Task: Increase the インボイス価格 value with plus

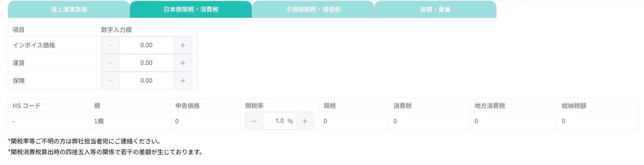Action: click(183, 45)
